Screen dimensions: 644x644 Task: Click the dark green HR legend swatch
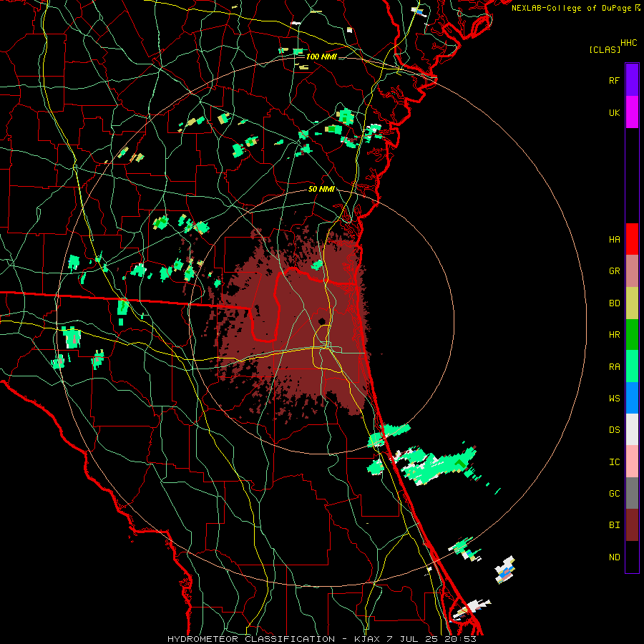[x=632, y=334]
